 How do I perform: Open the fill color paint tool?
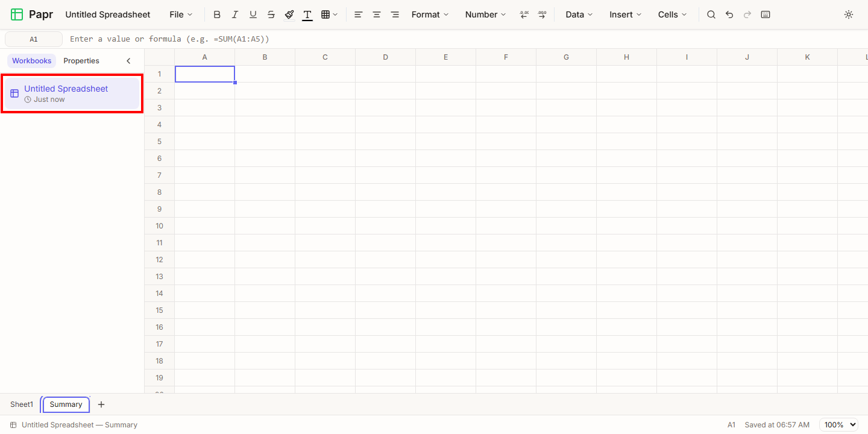pyautogui.click(x=289, y=14)
